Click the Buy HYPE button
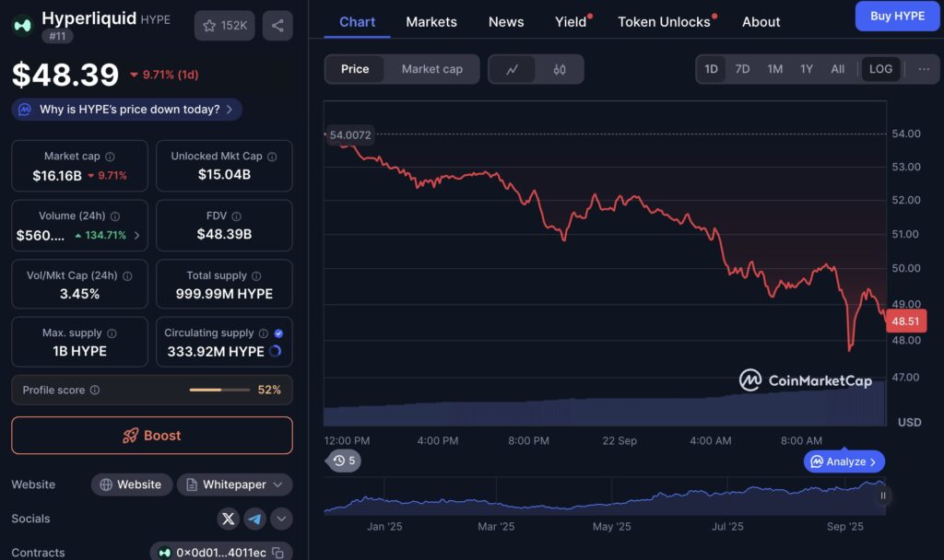Screen dimensions: 944x560 [897, 17]
